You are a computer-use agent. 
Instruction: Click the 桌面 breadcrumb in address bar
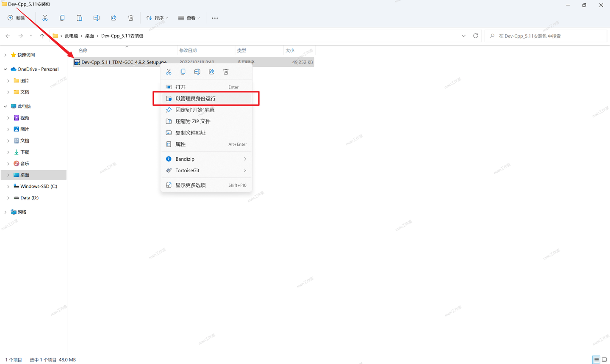click(x=89, y=36)
